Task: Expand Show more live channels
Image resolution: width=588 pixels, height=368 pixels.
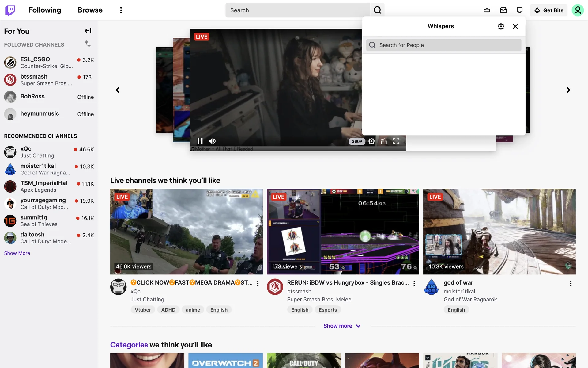Action: tap(342, 326)
